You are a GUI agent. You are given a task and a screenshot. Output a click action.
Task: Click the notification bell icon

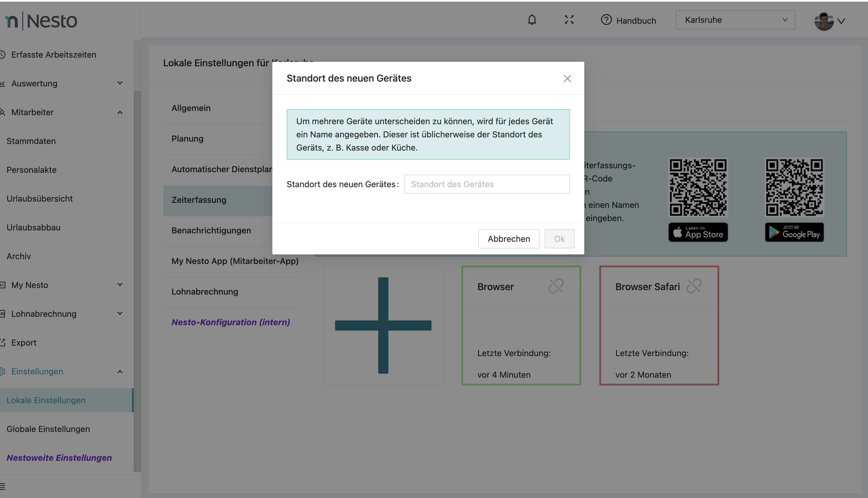coord(531,20)
